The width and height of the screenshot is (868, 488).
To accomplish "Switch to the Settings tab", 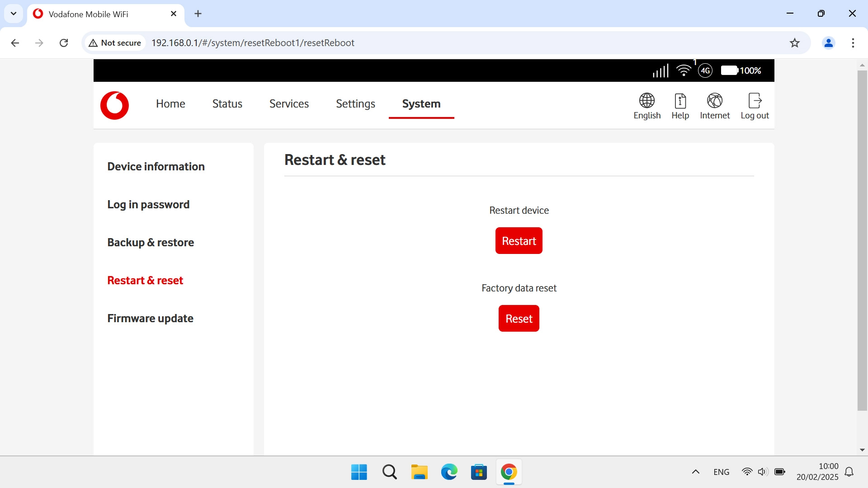I will click(x=355, y=104).
